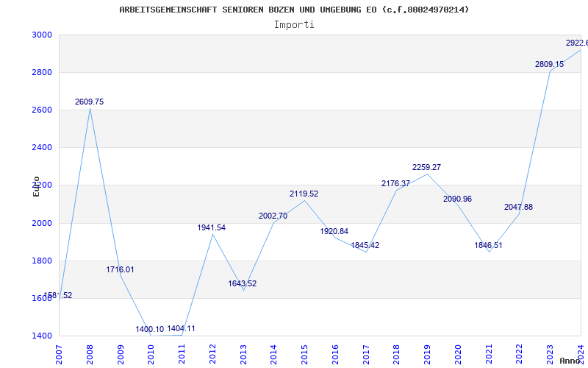Viewport: 588px width, 368px height.
Task: Click the 1845.42 value label
Action: coord(365,245)
